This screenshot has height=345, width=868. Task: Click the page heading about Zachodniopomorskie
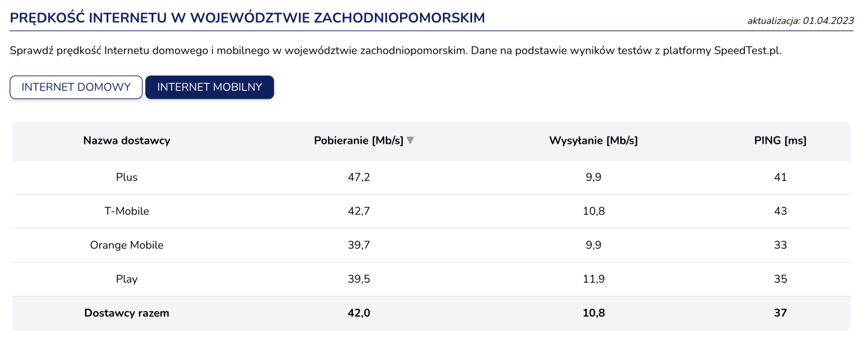pos(247,18)
